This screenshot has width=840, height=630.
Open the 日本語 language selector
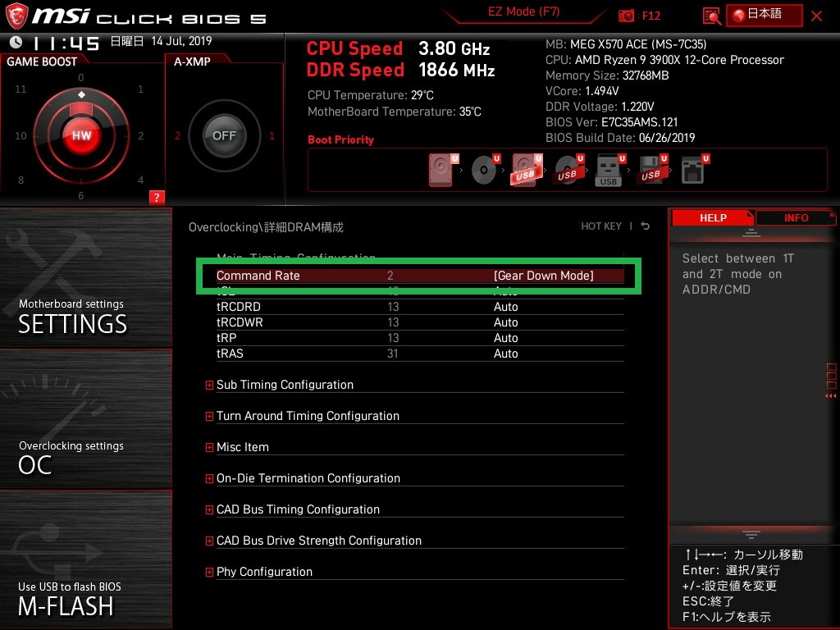pos(764,15)
